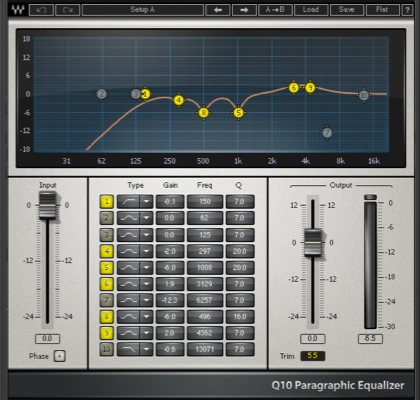Select band 5 marker on the EQ graph
The height and width of the screenshot is (400, 420).
tap(238, 113)
